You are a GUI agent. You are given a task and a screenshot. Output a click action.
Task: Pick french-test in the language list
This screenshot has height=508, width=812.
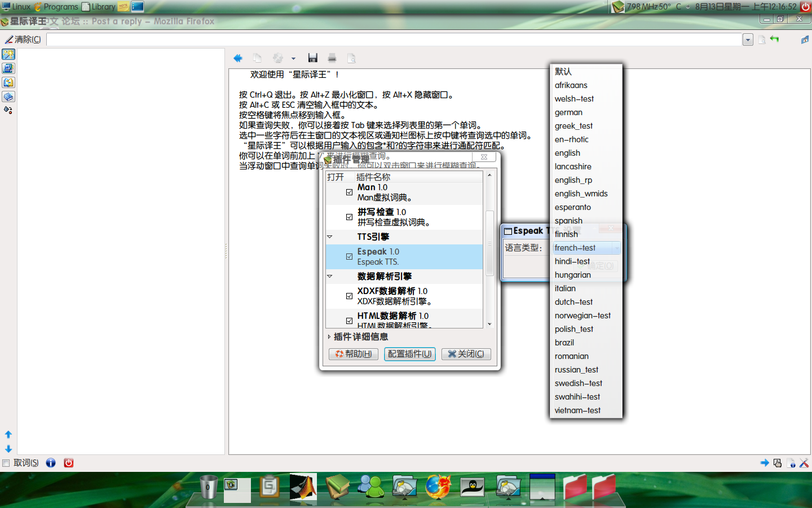tap(586, 248)
